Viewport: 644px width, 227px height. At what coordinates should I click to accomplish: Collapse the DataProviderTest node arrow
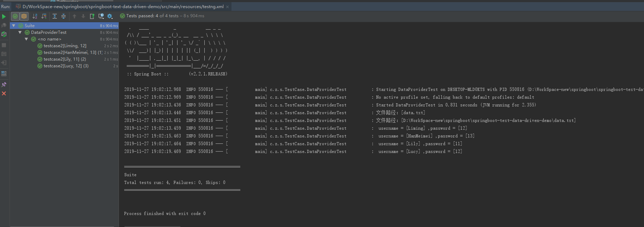20,32
